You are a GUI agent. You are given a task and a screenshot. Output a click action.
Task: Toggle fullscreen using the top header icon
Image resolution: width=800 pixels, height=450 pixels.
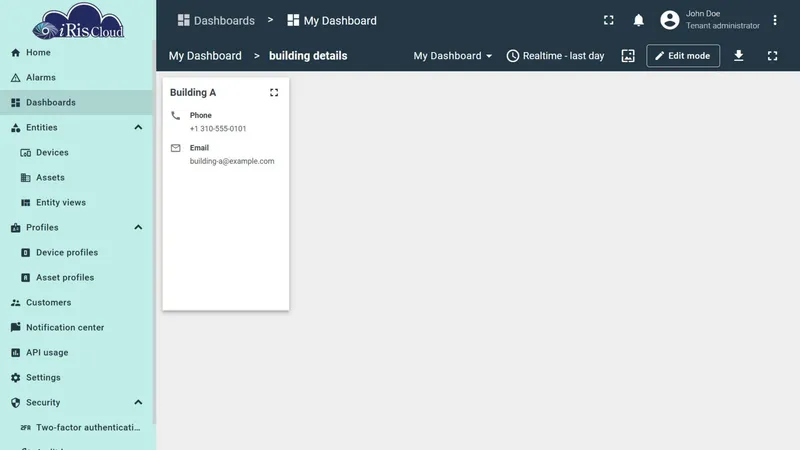point(609,20)
